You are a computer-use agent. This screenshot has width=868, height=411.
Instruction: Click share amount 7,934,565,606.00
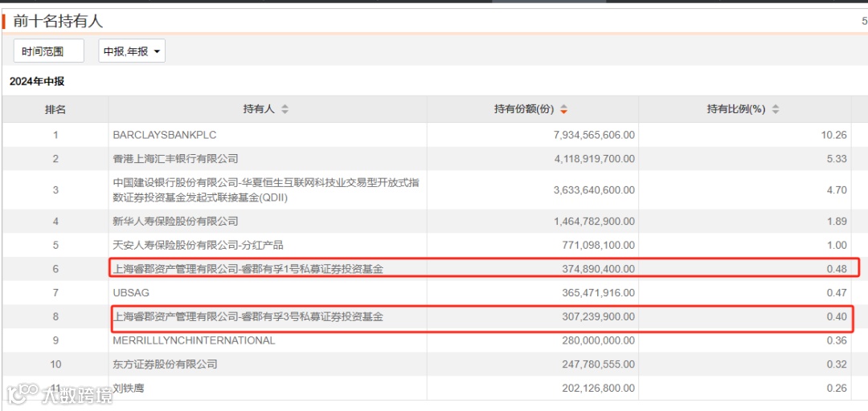point(594,134)
